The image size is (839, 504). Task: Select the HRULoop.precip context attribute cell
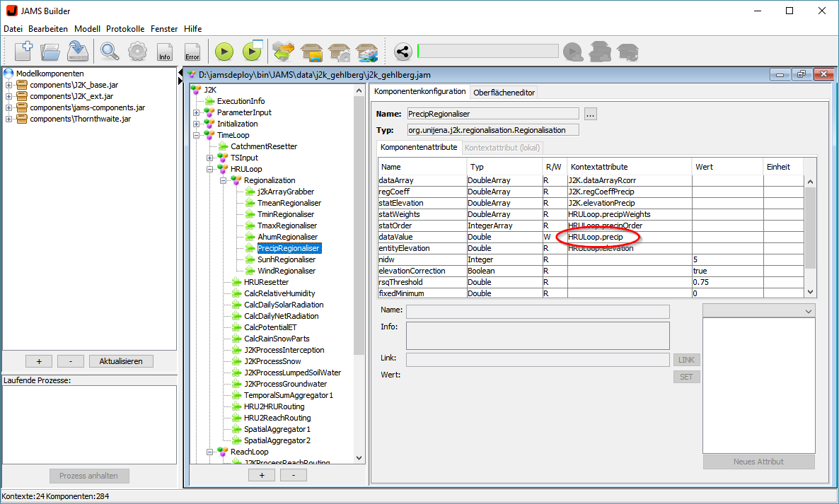[630, 237]
